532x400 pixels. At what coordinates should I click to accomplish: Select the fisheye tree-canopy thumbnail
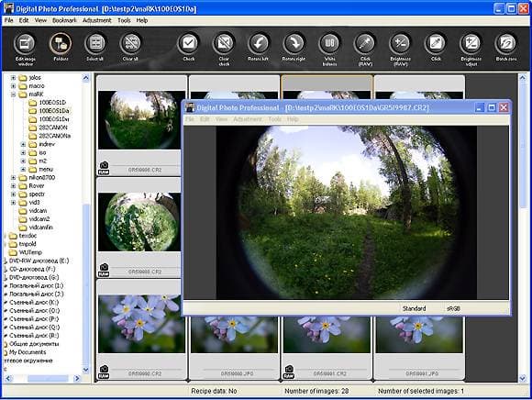point(139,222)
